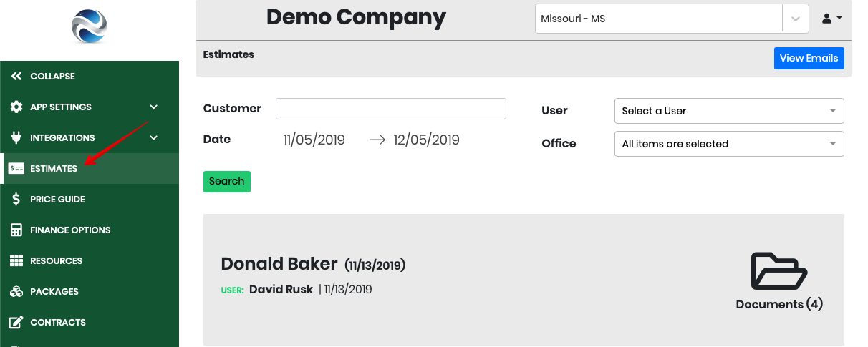Click the App Settings gear icon

(16, 107)
